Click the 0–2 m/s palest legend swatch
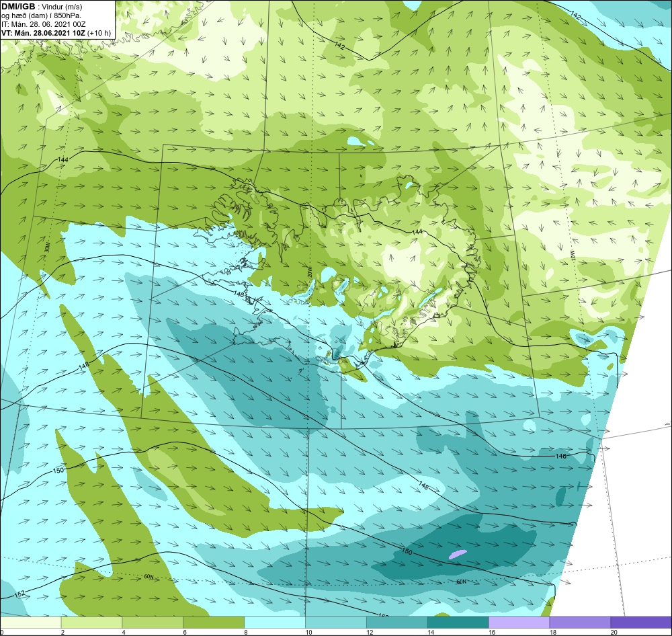672x636 pixels. pos(30,622)
